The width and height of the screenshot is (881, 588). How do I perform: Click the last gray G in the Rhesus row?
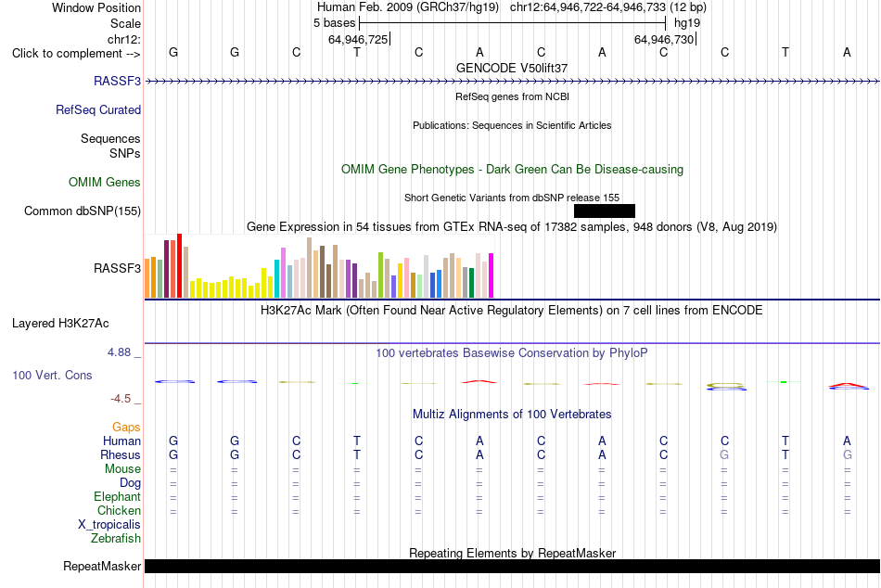coord(848,454)
